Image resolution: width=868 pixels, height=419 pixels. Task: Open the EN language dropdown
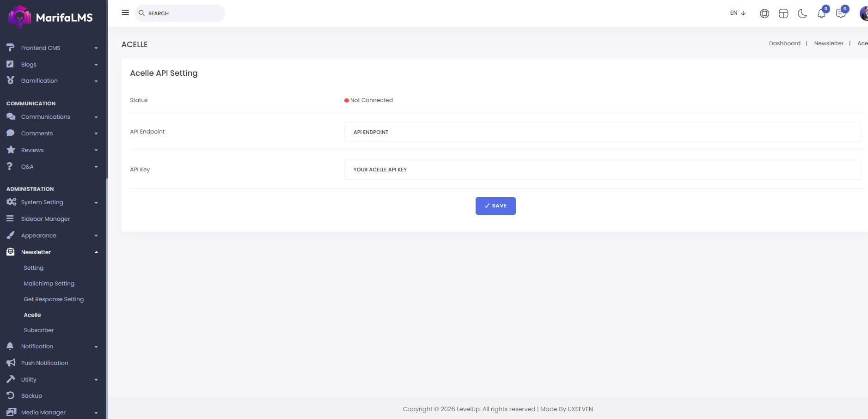pos(738,13)
